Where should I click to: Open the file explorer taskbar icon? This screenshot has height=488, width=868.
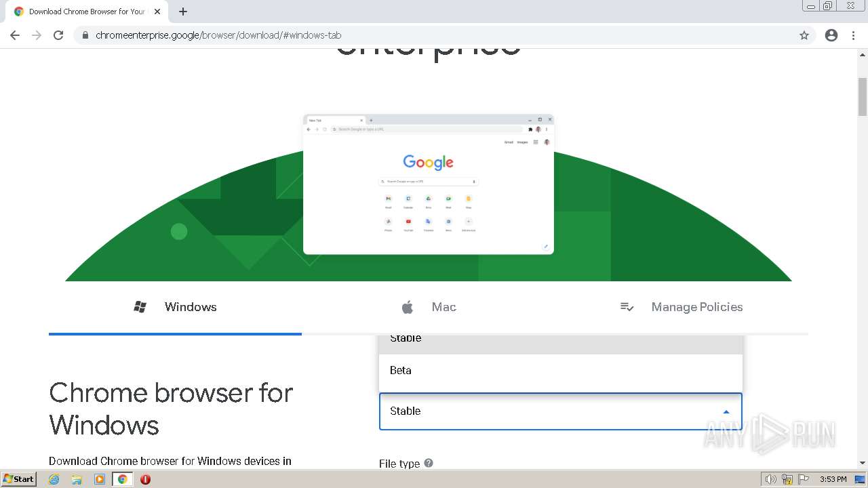point(77,479)
